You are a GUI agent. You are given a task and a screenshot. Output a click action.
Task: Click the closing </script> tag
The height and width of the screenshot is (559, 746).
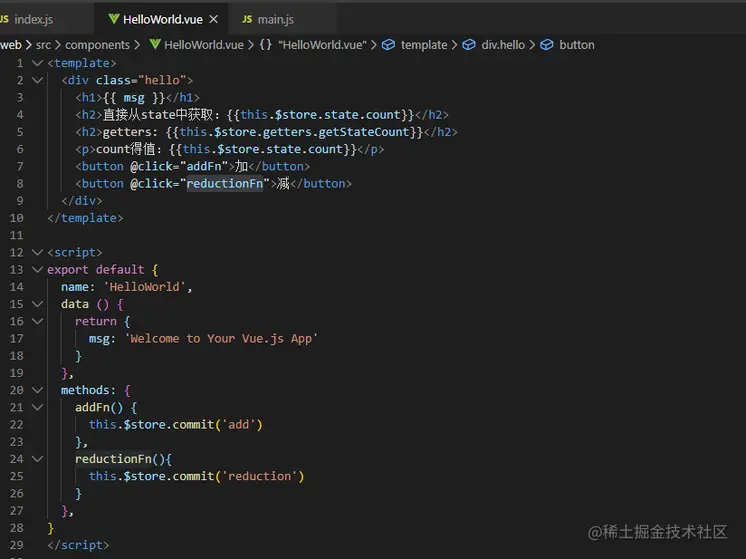point(78,545)
